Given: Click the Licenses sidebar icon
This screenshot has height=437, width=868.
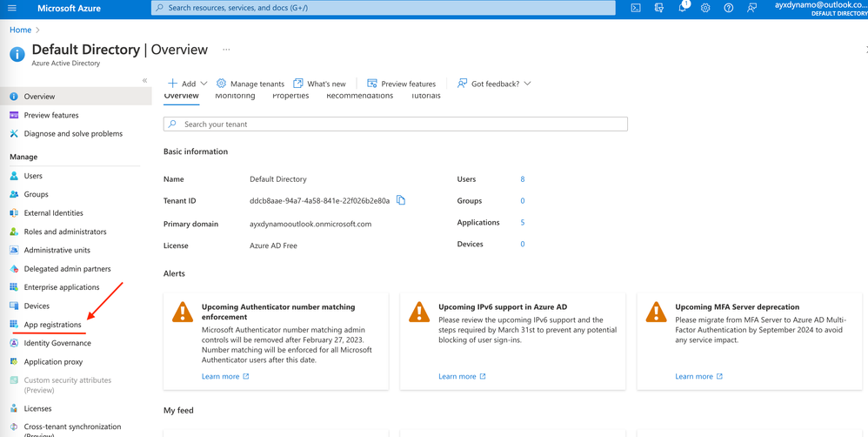Looking at the screenshot, I should [x=15, y=408].
